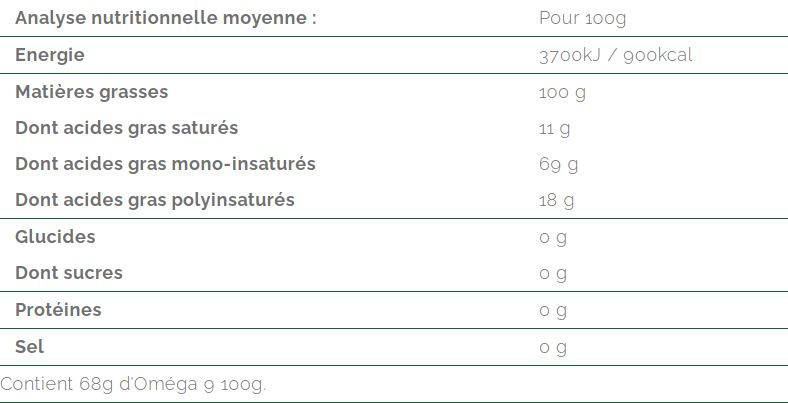
Task: Select the 'Energie' row label
Action: [x=50, y=55]
